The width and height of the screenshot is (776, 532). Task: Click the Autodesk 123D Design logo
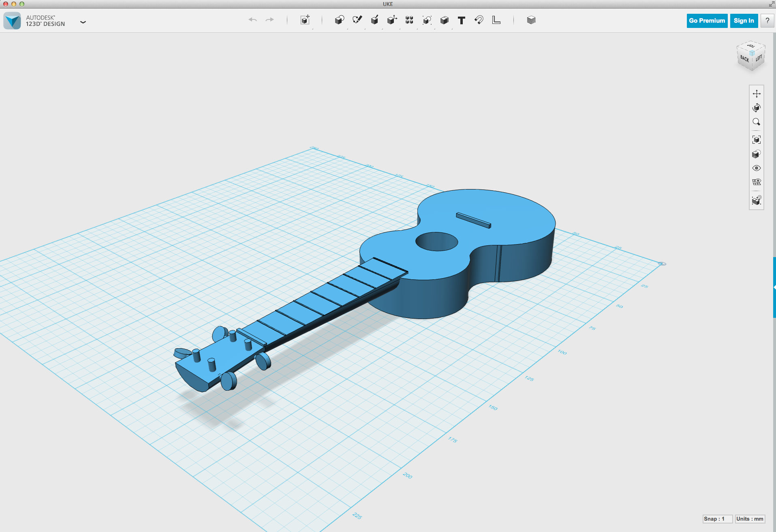click(x=12, y=21)
